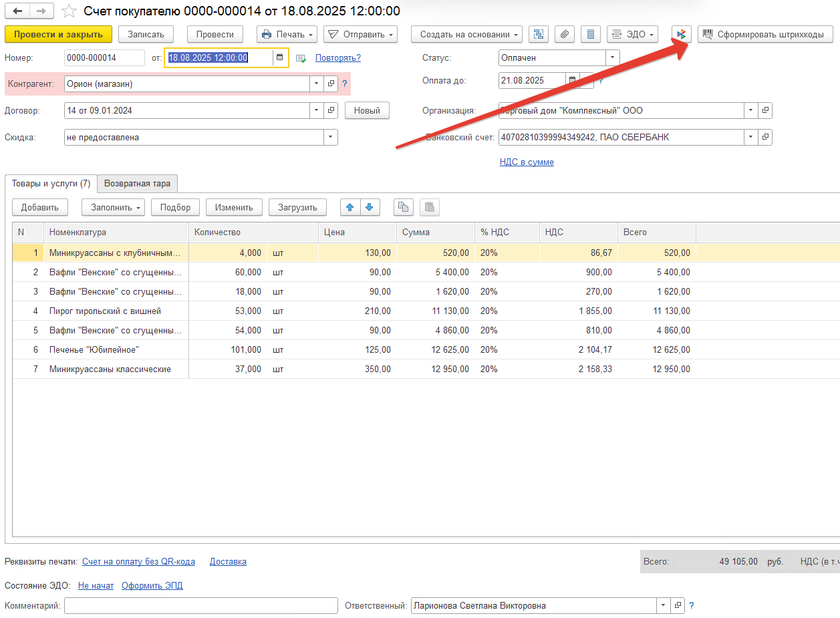
Task: Click the blue help question mark beside Контрагент
Action: (345, 84)
